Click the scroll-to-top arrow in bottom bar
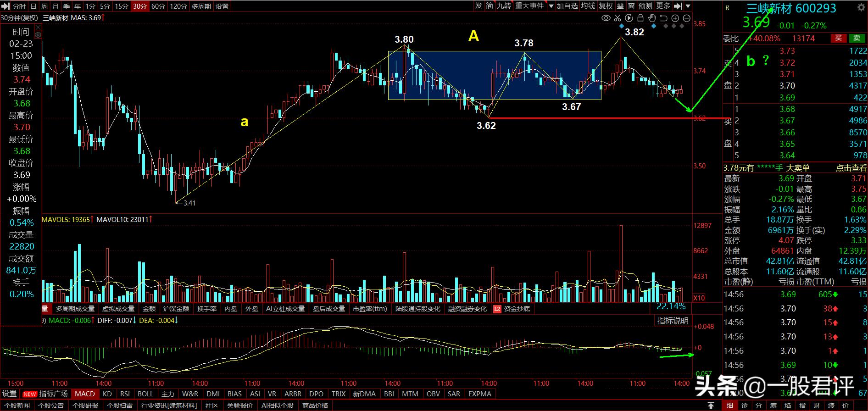The image size is (868, 411). (711, 405)
